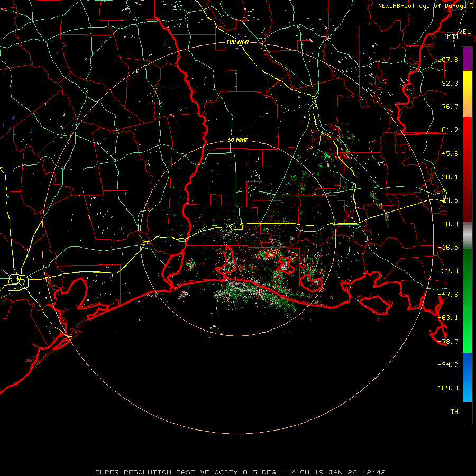Click the 45.6 legend value

point(450,153)
